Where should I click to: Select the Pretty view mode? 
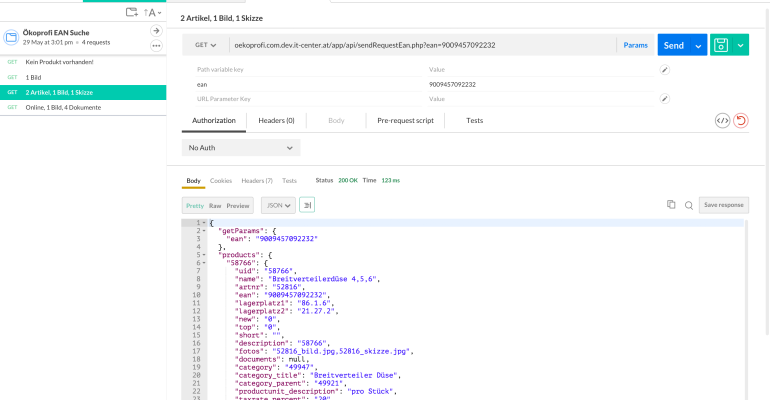(195, 206)
